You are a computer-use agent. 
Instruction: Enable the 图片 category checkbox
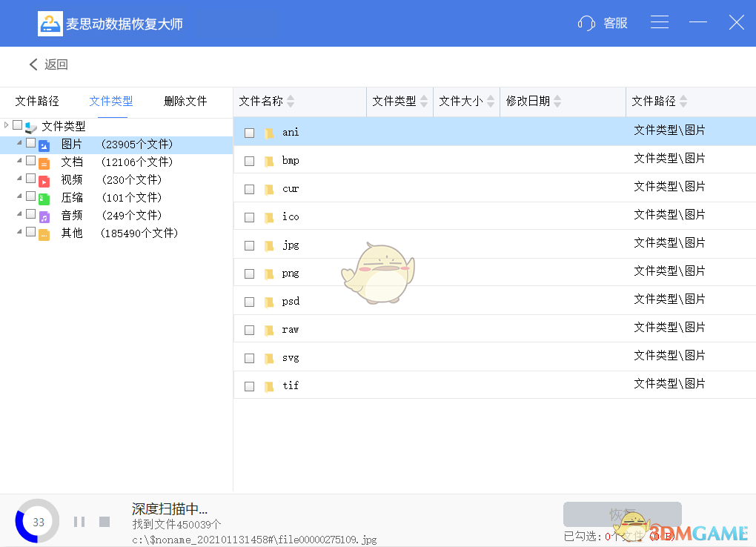pos(30,144)
